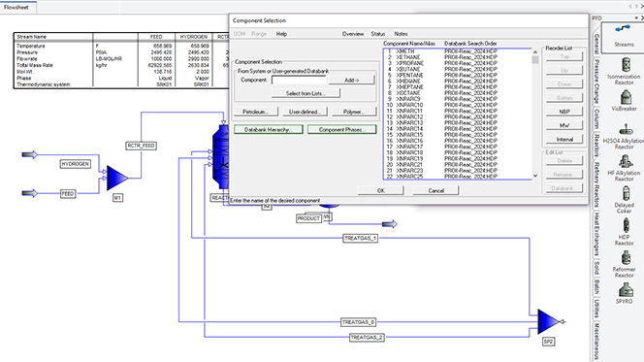Open the Column palette side tab
644x362 pixels.
596,118
